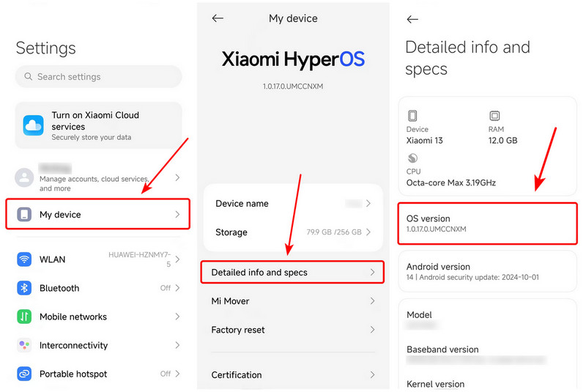586x392 pixels.
Task: Tap the OS version entry
Action: point(487,223)
